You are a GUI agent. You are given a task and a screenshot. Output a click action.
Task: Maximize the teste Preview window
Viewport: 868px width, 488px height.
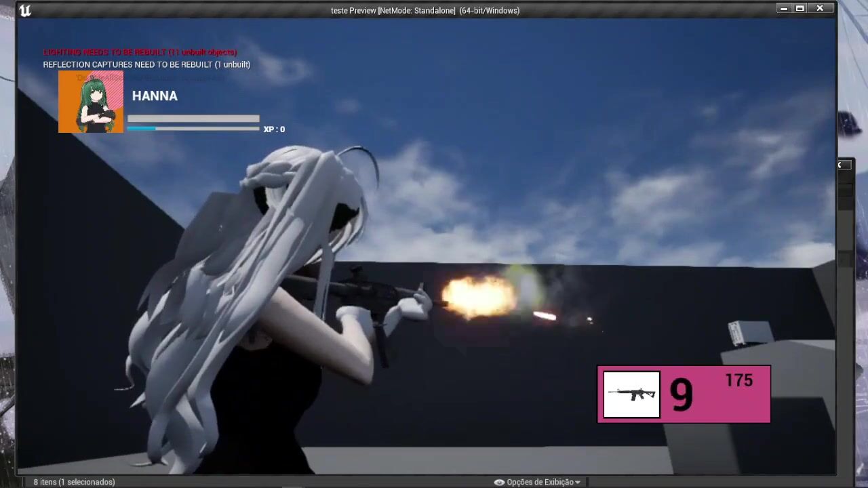(x=800, y=9)
